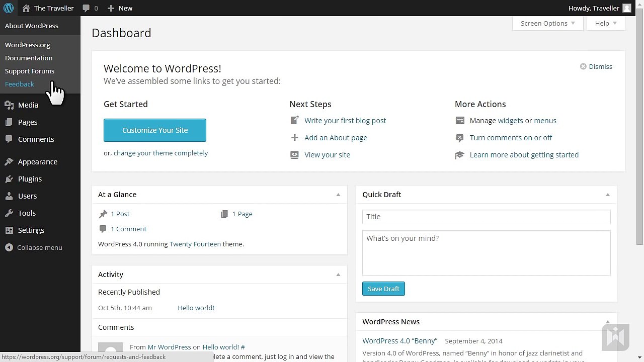Click the pencil icon beside Write your first blog post
The width and height of the screenshot is (644, 362).
295,121
